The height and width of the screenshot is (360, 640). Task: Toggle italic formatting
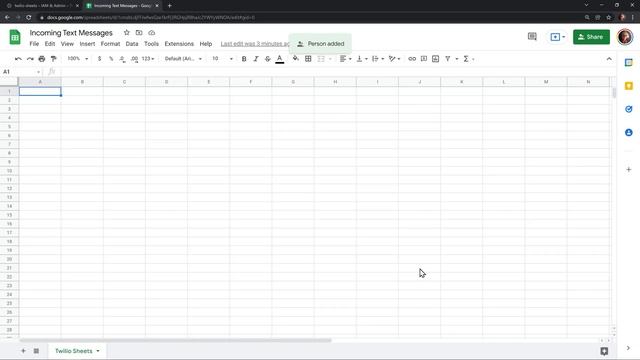[x=256, y=59]
